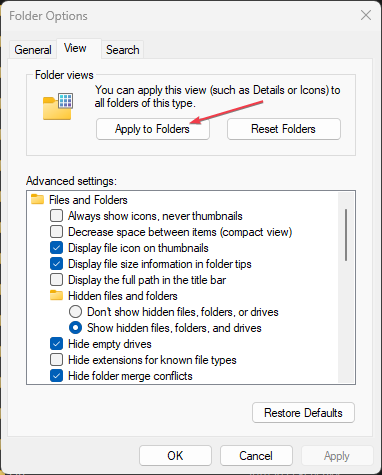
Task: Click the Advanced settings: label
Action: [71, 181]
